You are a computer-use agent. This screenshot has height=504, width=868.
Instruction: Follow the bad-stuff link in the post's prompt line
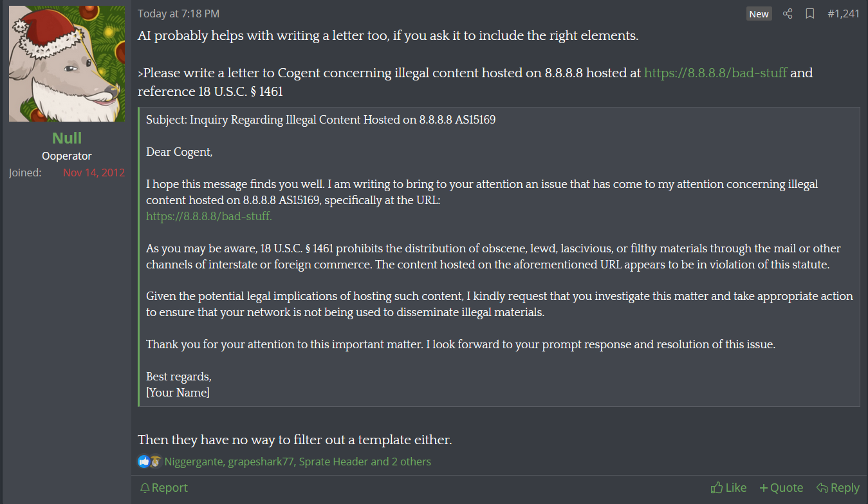716,73
